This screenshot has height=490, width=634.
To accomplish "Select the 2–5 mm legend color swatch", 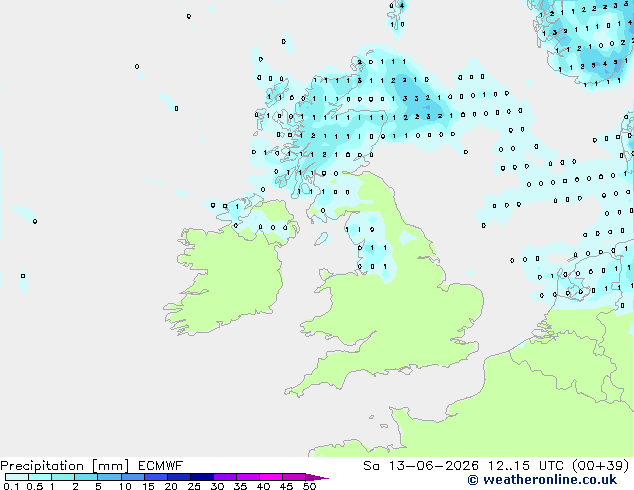I will 86,477.
